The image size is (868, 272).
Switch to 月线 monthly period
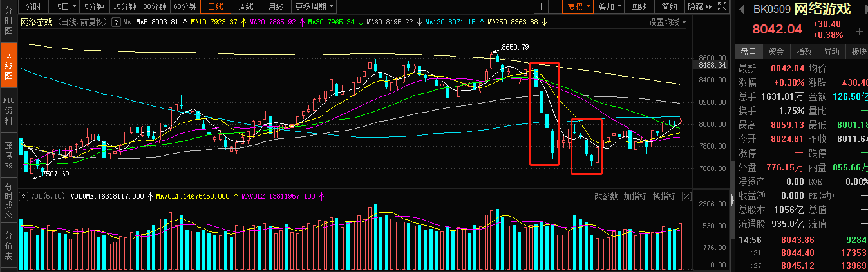(x=276, y=6)
